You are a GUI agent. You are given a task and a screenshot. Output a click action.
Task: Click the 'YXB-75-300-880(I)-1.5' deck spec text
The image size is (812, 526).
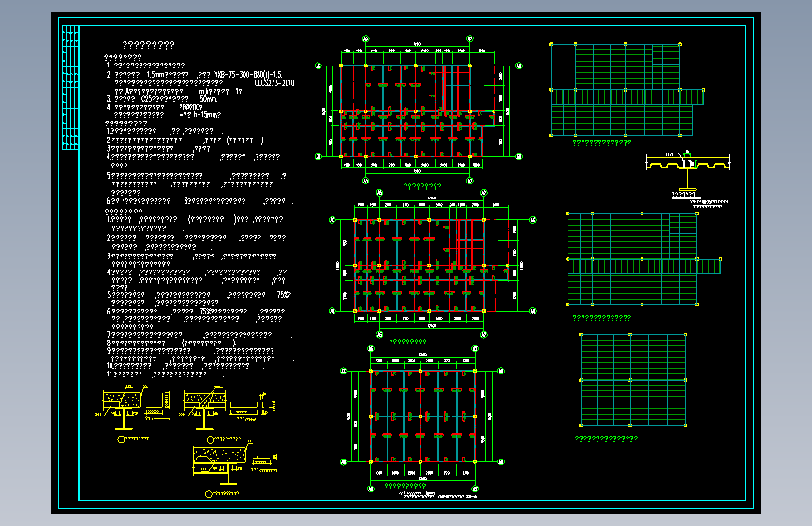tap(248, 75)
